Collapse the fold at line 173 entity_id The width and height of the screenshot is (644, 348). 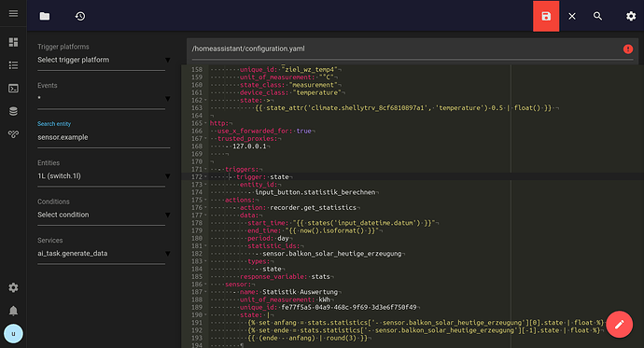(205, 185)
